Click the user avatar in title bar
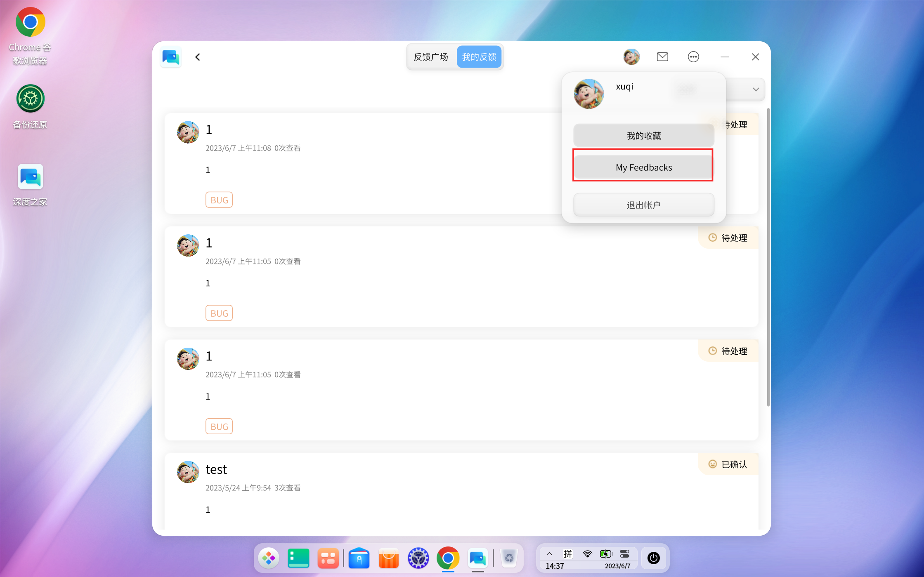 coord(631,57)
